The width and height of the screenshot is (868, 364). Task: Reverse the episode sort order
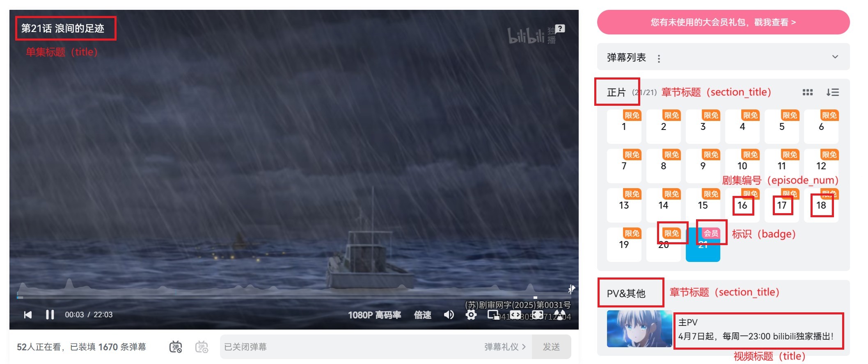[x=833, y=92]
